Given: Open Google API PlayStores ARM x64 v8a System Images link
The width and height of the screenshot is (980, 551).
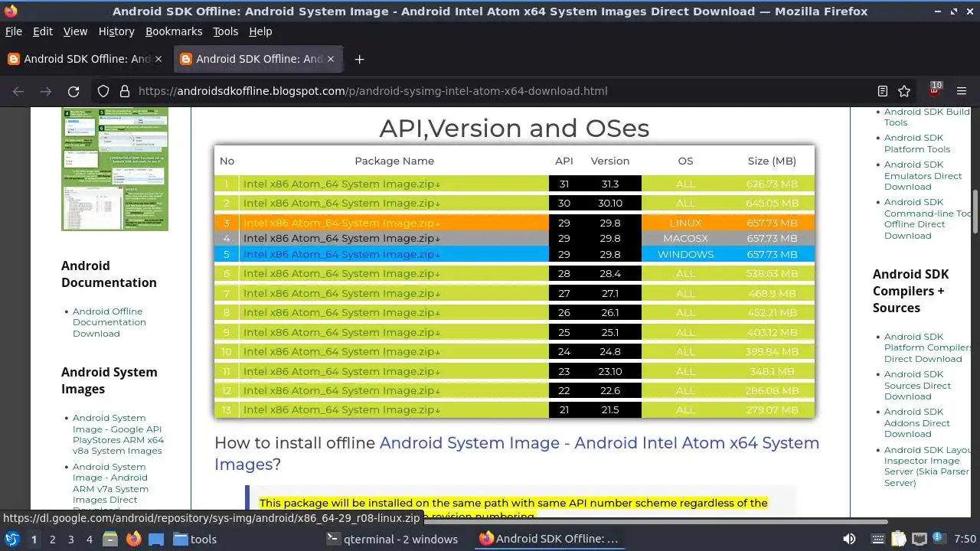Looking at the screenshot, I should click(118, 434).
